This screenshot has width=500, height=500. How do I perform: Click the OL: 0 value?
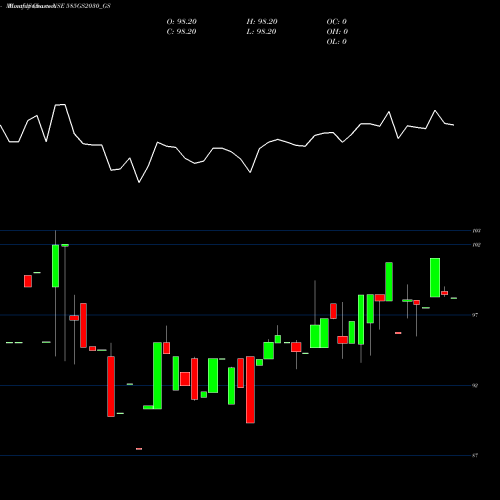(x=337, y=42)
